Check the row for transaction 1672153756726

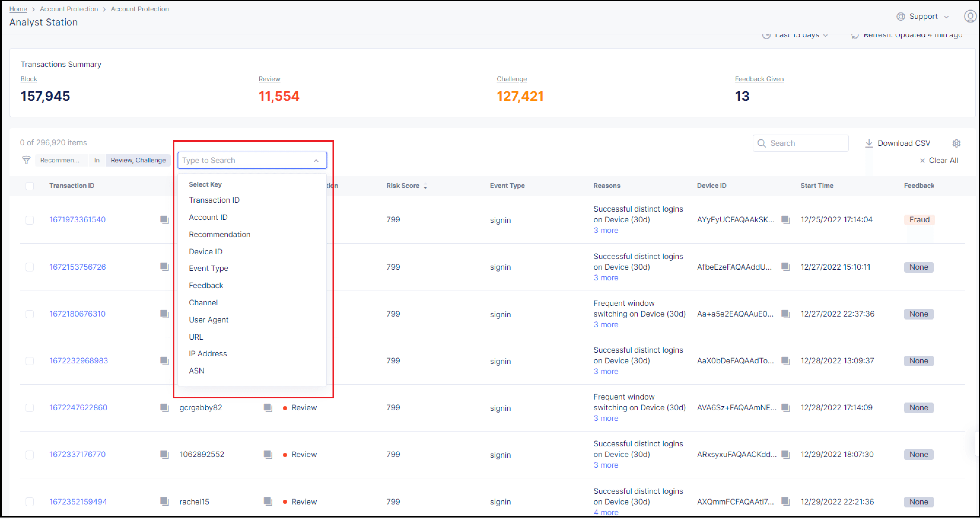[x=30, y=267]
